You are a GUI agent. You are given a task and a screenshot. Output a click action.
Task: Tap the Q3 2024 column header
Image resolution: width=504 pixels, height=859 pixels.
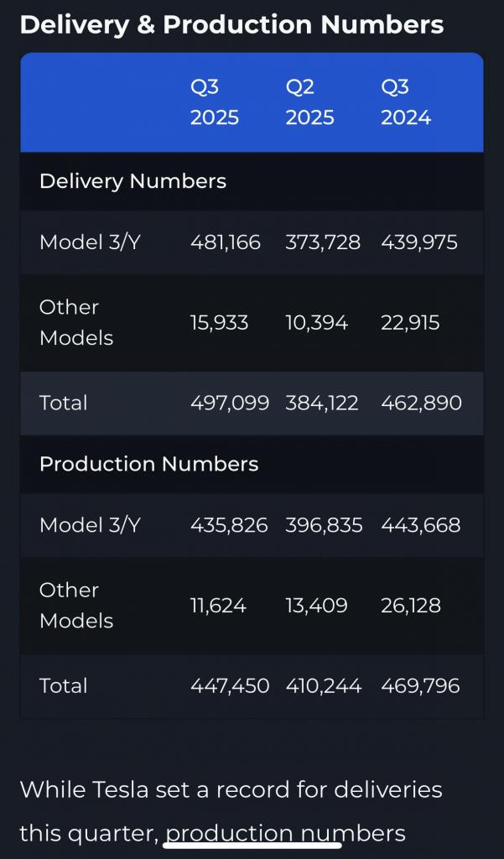coord(406,102)
